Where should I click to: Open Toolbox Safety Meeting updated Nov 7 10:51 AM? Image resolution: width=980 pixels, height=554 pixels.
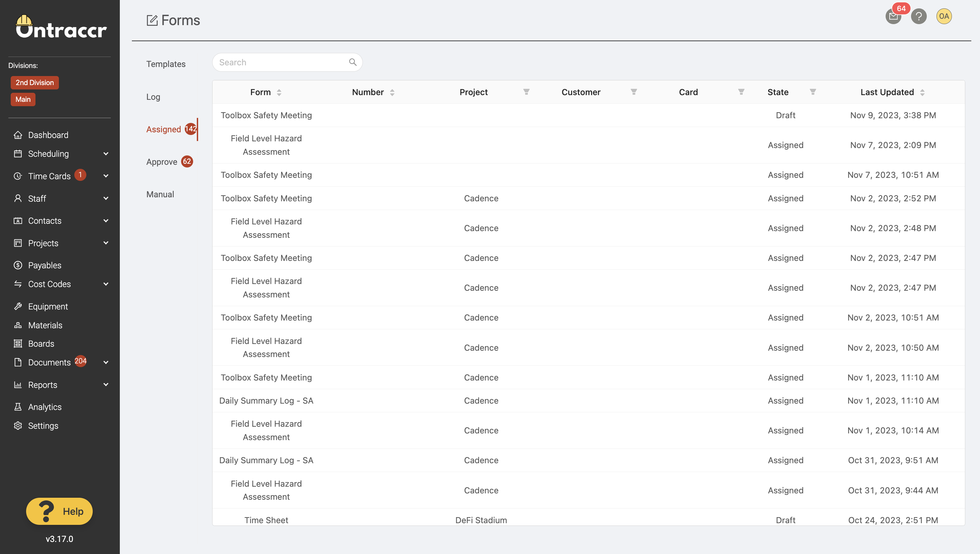(588, 175)
